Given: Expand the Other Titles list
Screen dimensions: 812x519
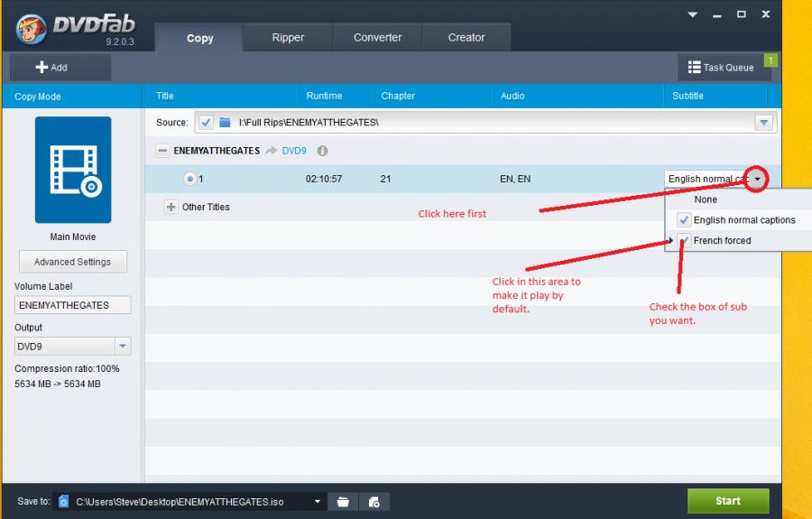Looking at the screenshot, I should (171, 207).
